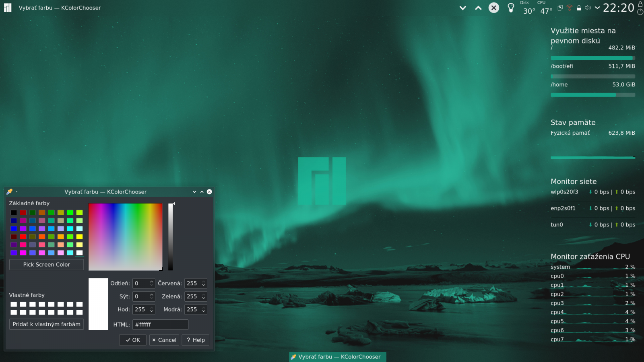
Task: Increase the Odtieň value with its up stepper
Action: click(x=151, y=281)
